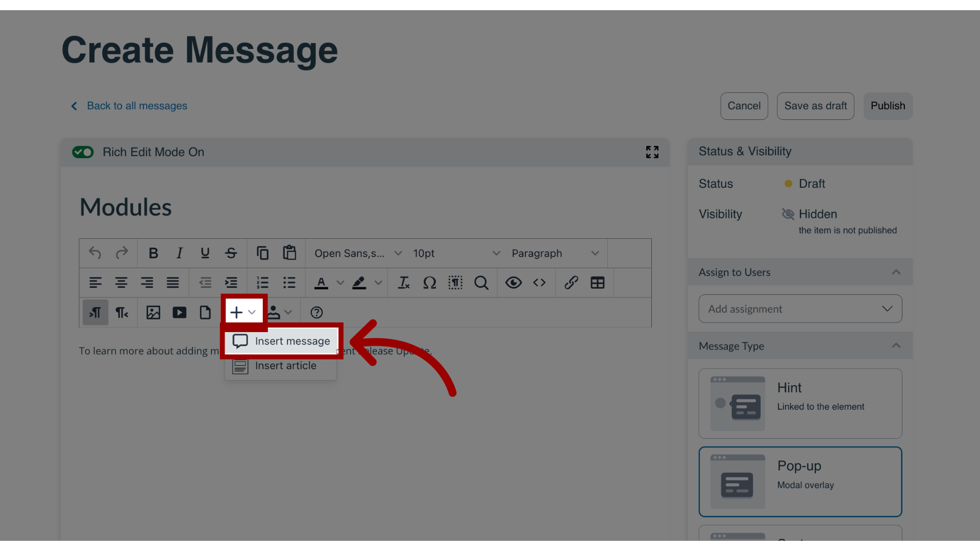Screen dimensions: 980x551
Task: Toggle visibility eye icon in toolbar
Action: tap(513, 283)
